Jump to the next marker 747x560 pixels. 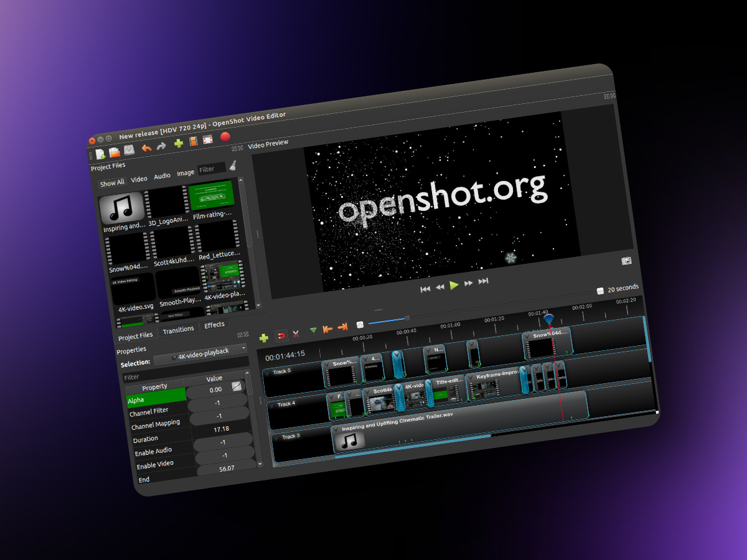(342, 326)
